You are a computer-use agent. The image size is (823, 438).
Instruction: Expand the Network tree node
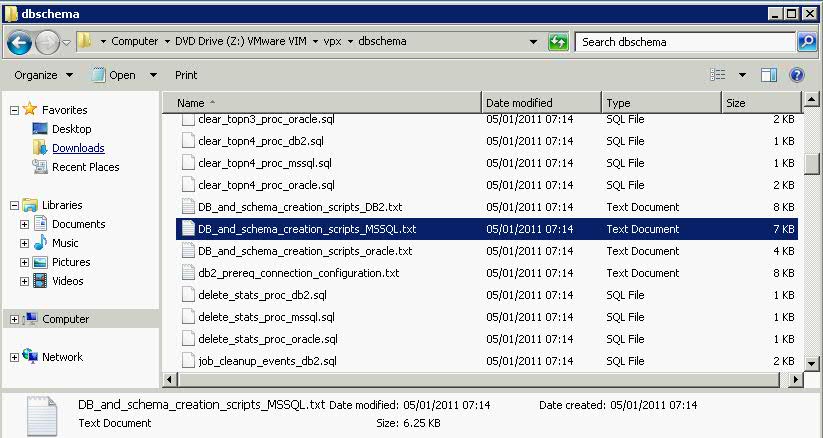point(15,357)
